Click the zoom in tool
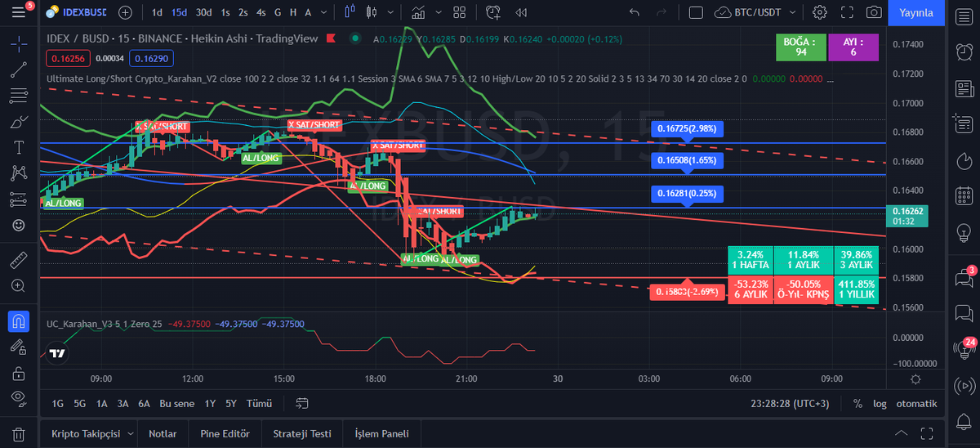 point(18,285)
